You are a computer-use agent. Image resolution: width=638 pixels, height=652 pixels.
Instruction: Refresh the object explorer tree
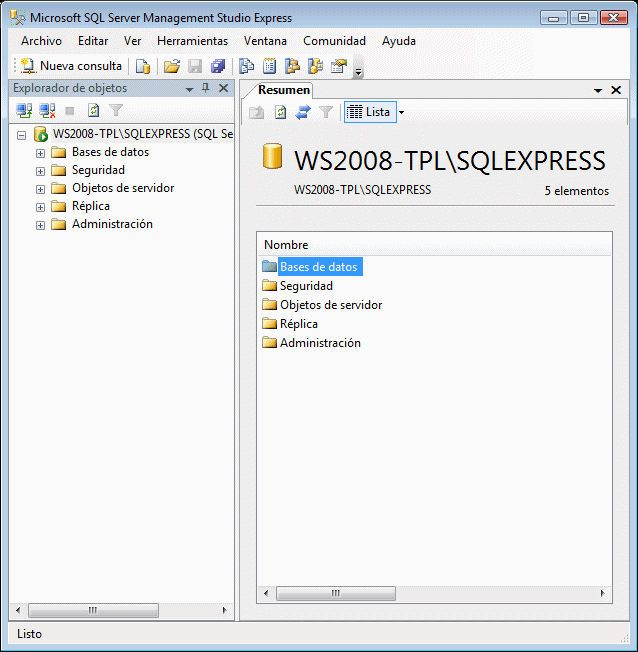93,111
